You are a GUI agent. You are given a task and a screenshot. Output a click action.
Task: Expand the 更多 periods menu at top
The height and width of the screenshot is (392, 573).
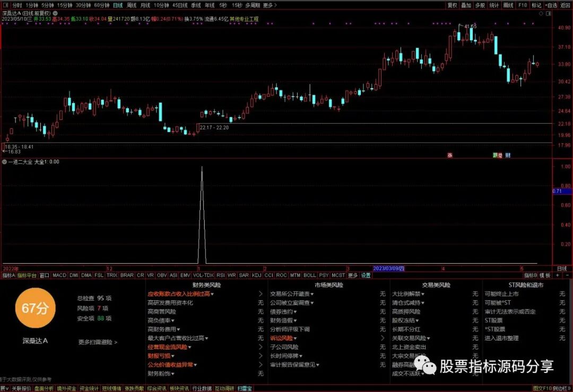[270, 5]
